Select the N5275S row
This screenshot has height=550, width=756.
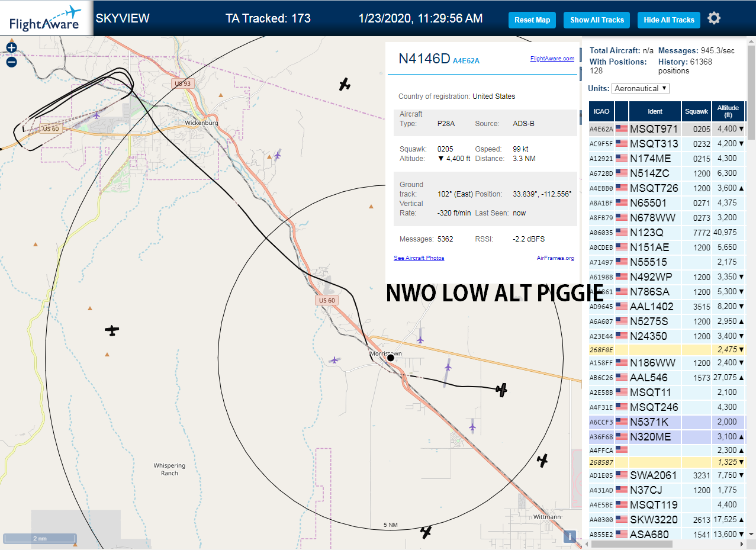(667, 321)
